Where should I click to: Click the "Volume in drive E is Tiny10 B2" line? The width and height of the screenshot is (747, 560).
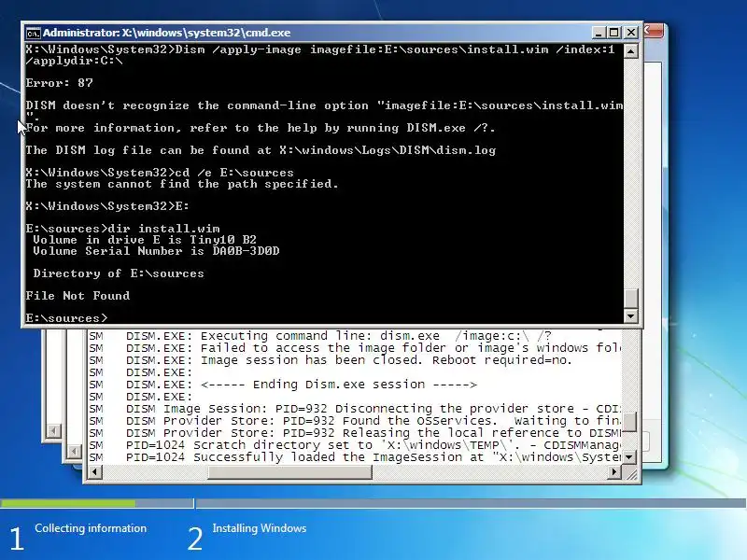coord(145,240)
